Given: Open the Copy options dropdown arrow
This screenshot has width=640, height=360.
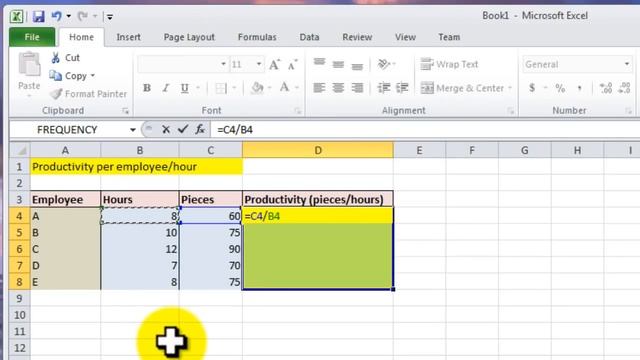Looking at the screenshot, I should (93, 76).
